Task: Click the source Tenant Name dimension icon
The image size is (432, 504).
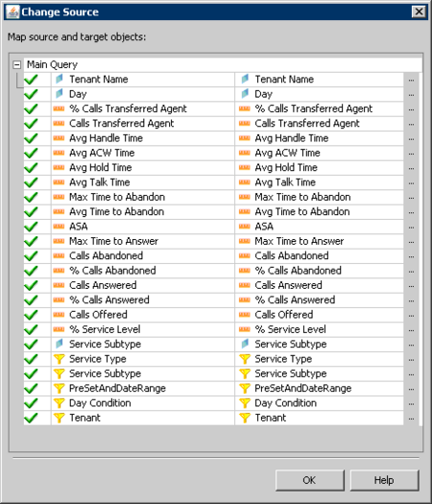Action: coord(60,79)
